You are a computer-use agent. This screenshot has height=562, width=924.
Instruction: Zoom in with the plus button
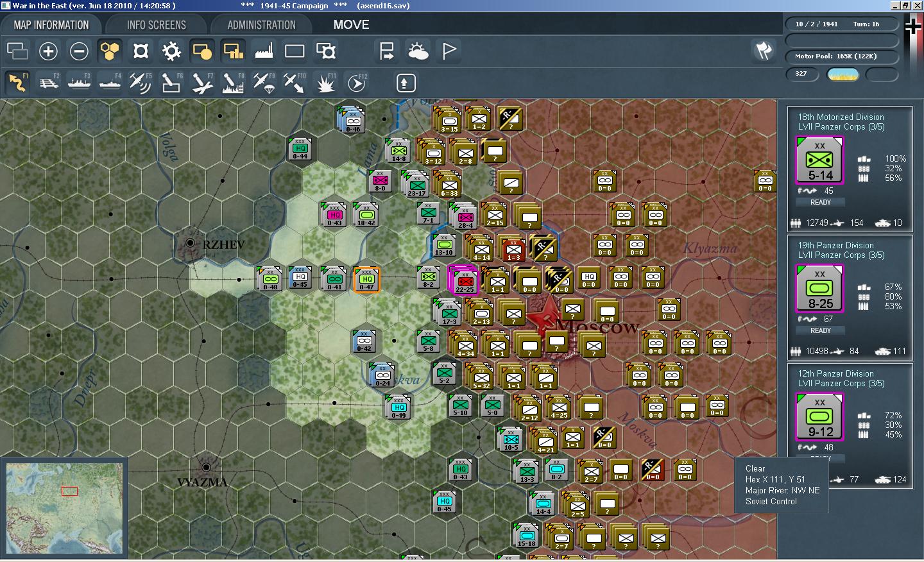coord(48,51)
